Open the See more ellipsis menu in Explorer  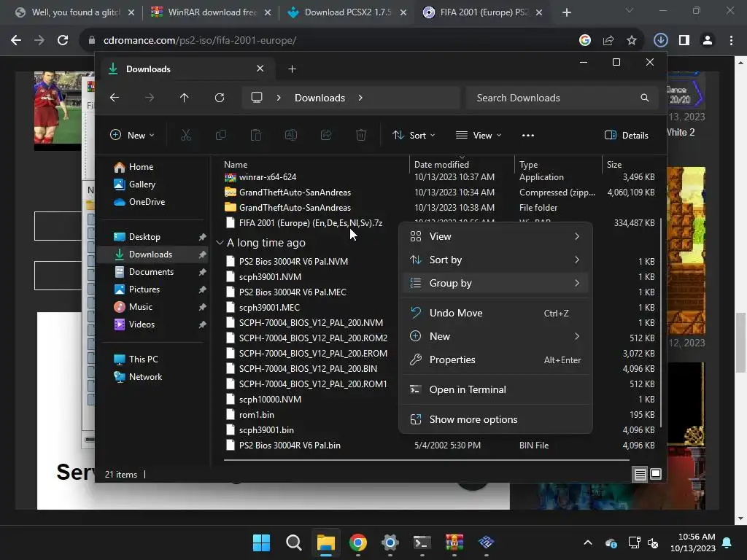point(528,135)
